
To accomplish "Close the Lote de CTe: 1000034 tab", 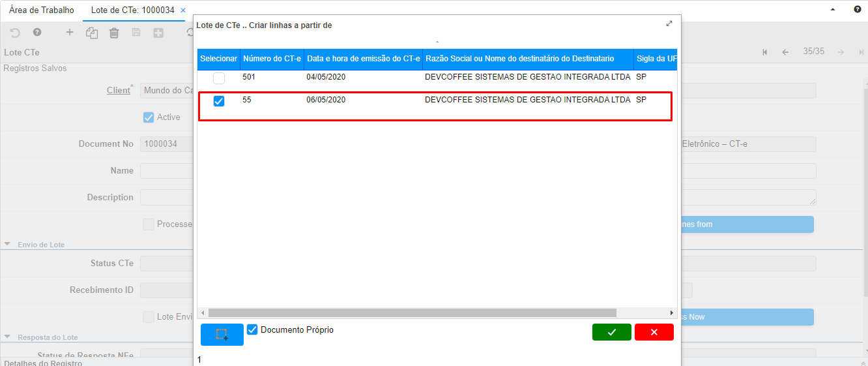I will click(x=183, y=10).
